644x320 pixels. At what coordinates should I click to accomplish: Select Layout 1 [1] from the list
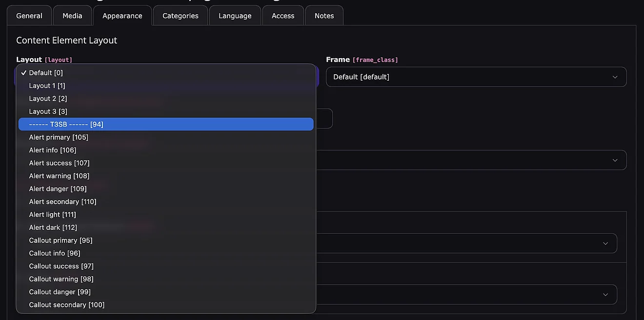pyautogui.click(x=47, y=85)
